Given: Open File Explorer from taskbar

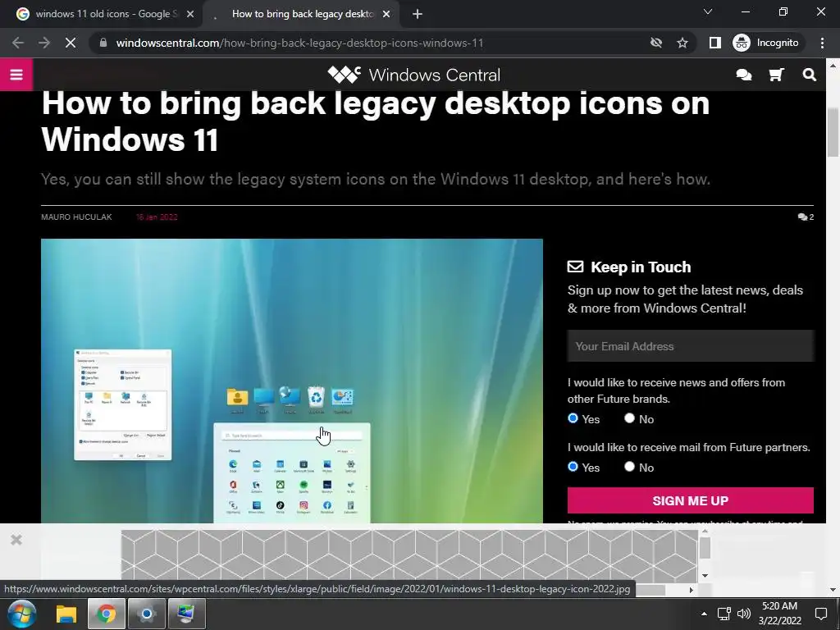Looking at the screenshot, I should click(66, 614).
